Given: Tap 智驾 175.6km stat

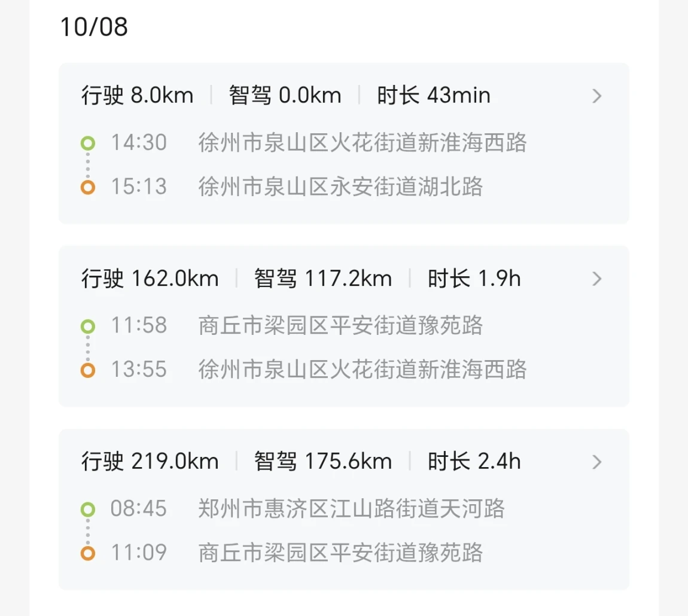Looking at the screenshot, I should point(323,462).
